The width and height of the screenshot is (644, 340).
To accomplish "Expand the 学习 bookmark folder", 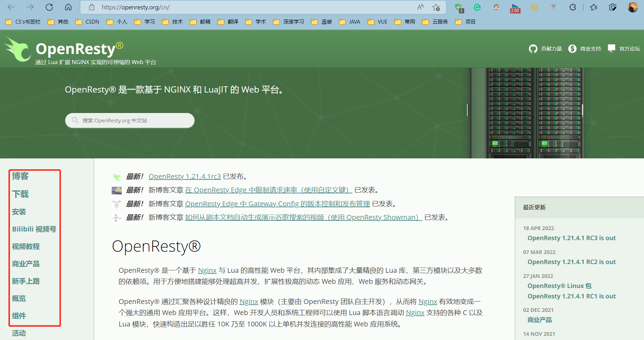I will pos(145,22).
